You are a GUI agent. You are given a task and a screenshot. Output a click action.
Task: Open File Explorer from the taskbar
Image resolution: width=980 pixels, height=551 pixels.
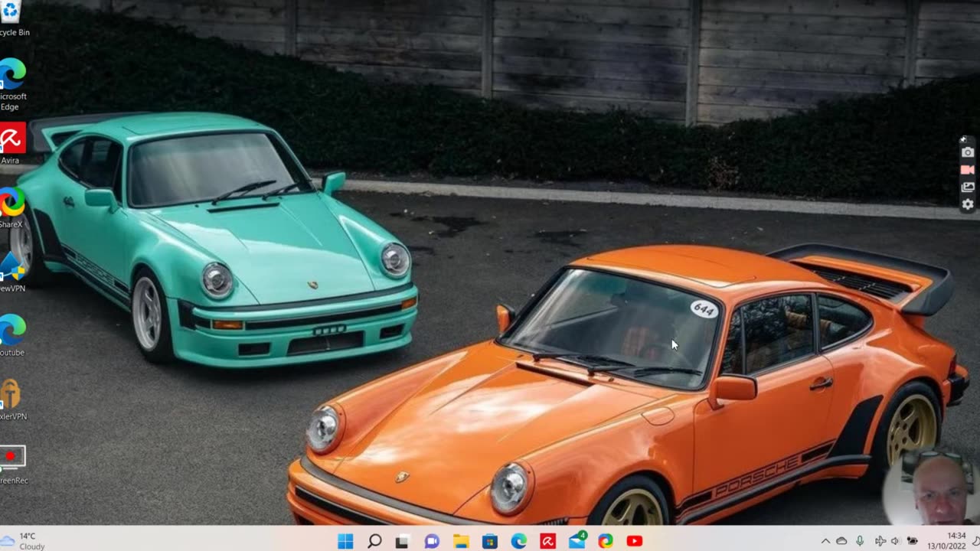pyautogui.click(x=461, y=541)
